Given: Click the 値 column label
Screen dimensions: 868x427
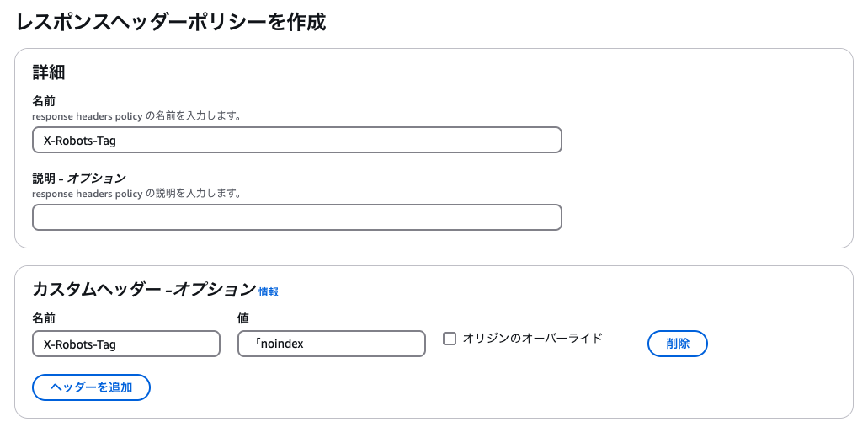Looking at the screenshot, I should [243, 318].
